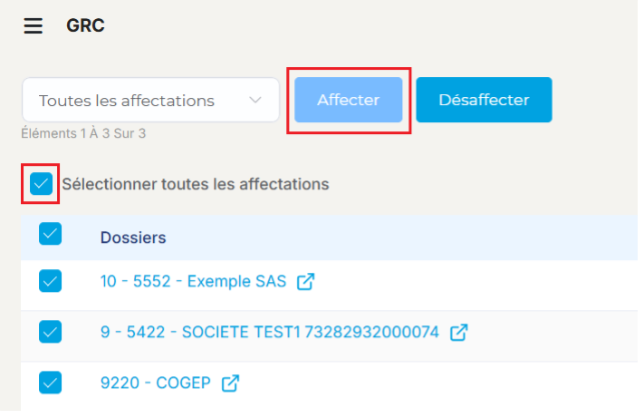The height and width of the screenshot is (411, 639).
Task: Uncheck the SOCIETE TEST1 row checkbox
Action: pos(50,332)
